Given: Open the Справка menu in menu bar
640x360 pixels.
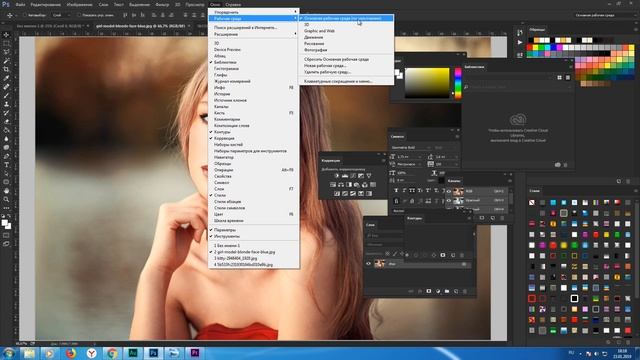Looking at the screenshot, I should click(233, 4).
